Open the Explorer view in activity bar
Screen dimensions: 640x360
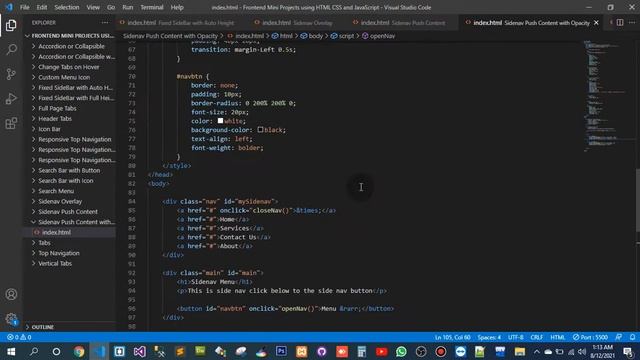click(x=11, y=25)
